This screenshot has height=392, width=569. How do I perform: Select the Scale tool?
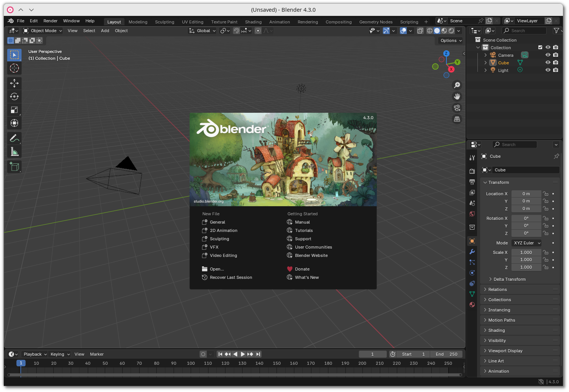pyautogui.click(x=14, y=110)
